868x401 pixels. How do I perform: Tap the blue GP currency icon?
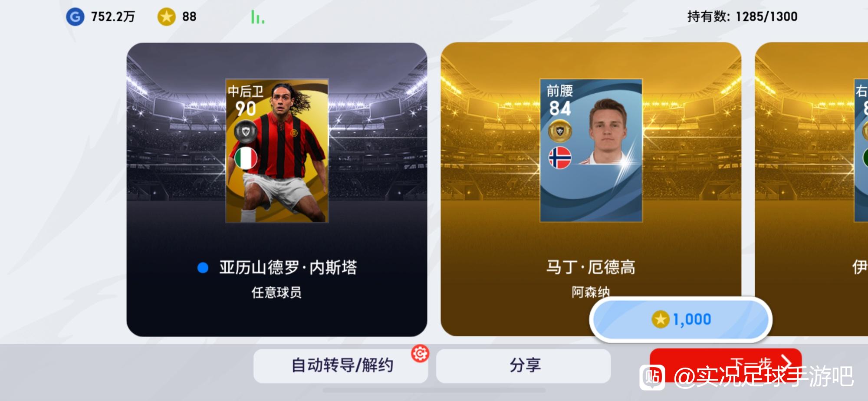[x=75, y=17]
